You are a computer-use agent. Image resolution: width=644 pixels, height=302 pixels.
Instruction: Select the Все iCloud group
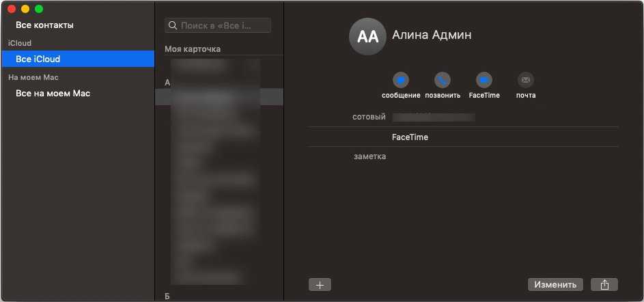pos(38,59)
